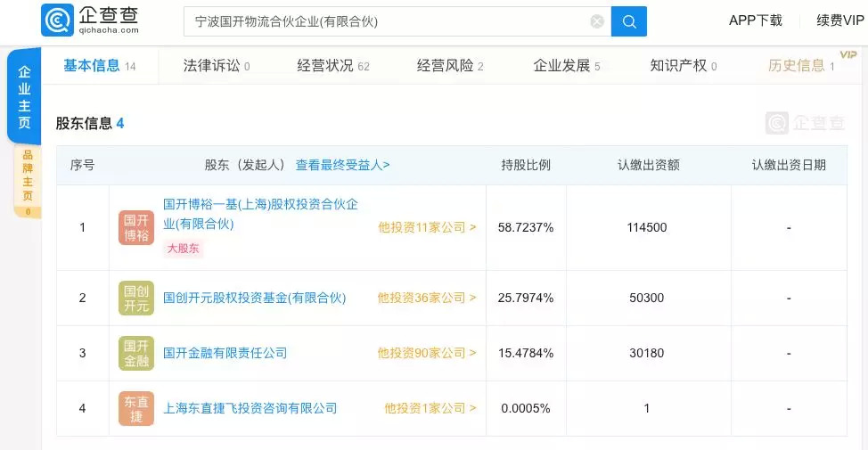This screenshot has height=450, width=868.
Task: Open 国开博裕一基(上海)股权投资合伙企业 link
Action: pos(260,214)
